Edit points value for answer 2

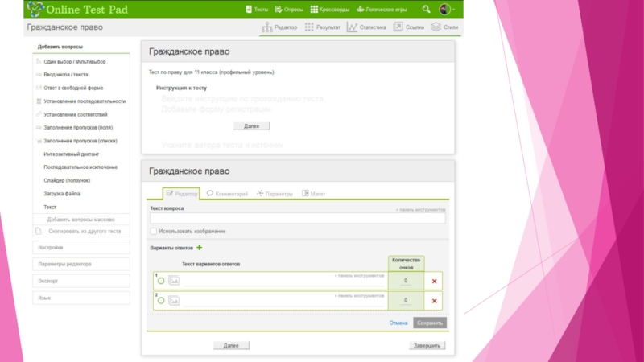pos(406,301)
